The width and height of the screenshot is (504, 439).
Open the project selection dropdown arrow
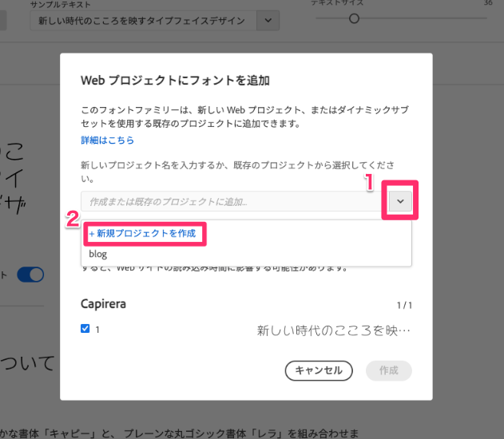(x=400, y=201)
